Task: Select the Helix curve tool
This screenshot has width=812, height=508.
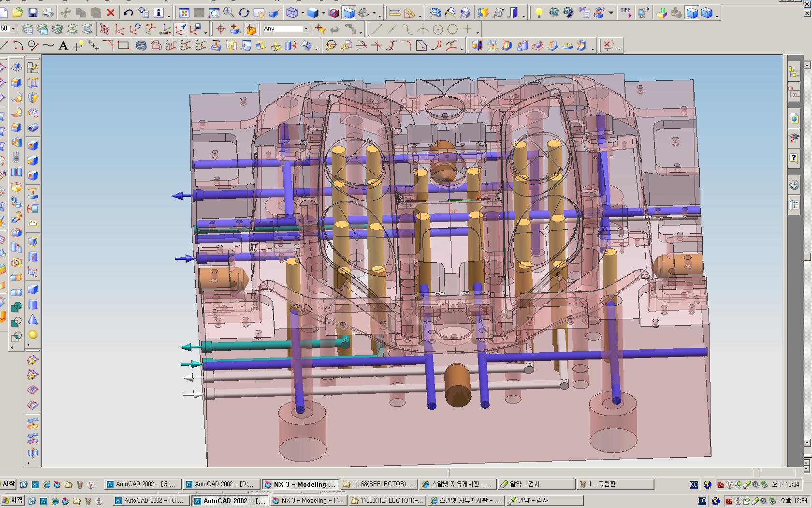Action: (x=141, y=46)
